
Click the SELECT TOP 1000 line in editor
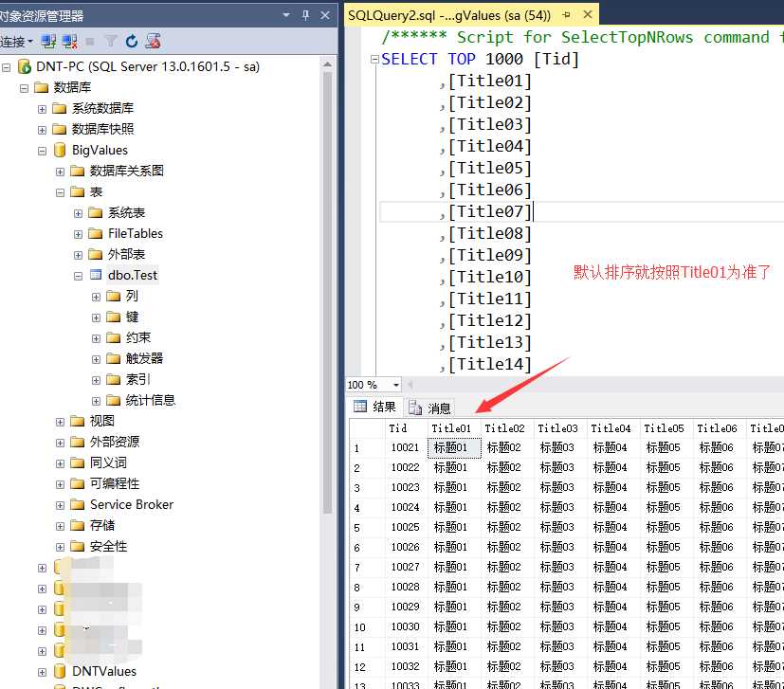(x=480, y=59)
